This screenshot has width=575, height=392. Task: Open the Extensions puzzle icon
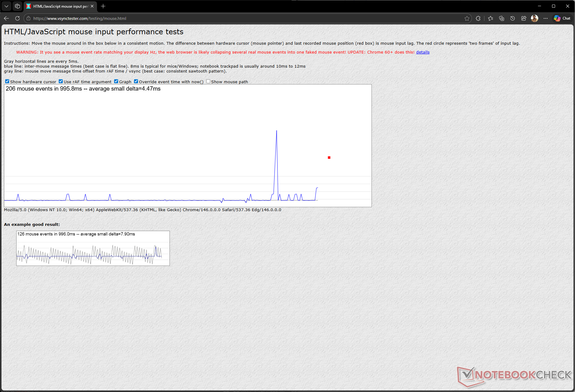[478, 18]
